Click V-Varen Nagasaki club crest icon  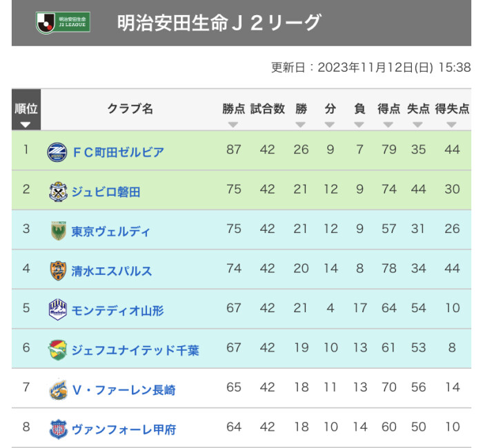pyautogui.click(x=57, y=389)
